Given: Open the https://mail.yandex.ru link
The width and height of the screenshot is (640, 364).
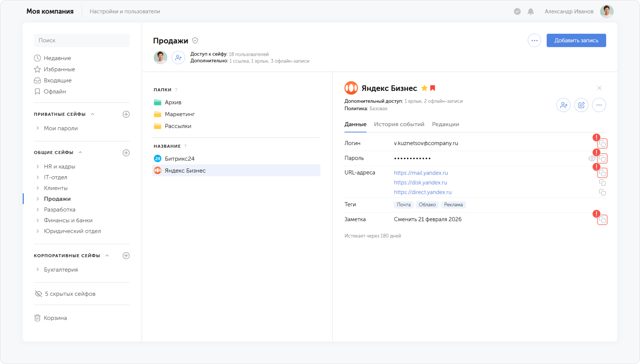Looking at the screenshot, I should tap(421, 173).
